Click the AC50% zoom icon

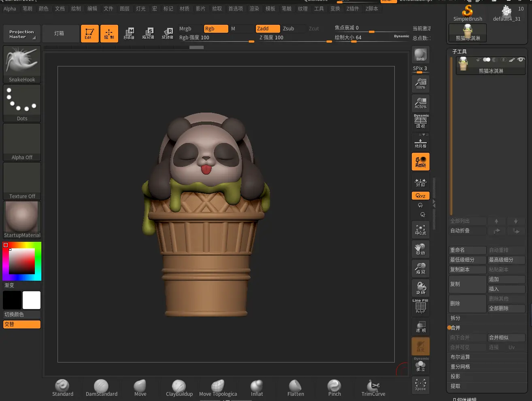click(x=420, y=103)
